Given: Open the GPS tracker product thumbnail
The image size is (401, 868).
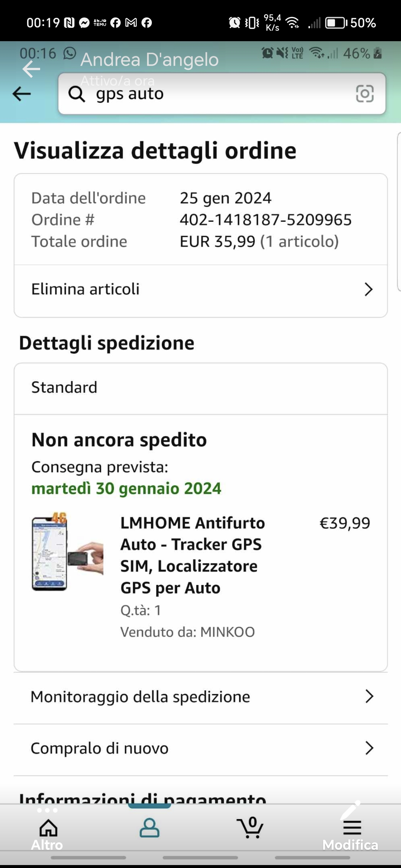Looking at the screenshot, I should click(68, 552).
